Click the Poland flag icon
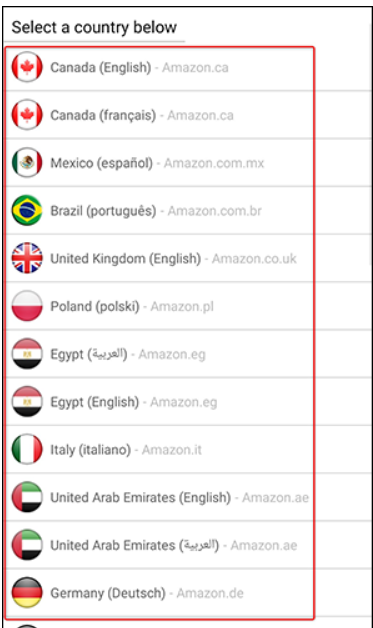This screenshot has width=373, height=628. click(x=27, y=306)
